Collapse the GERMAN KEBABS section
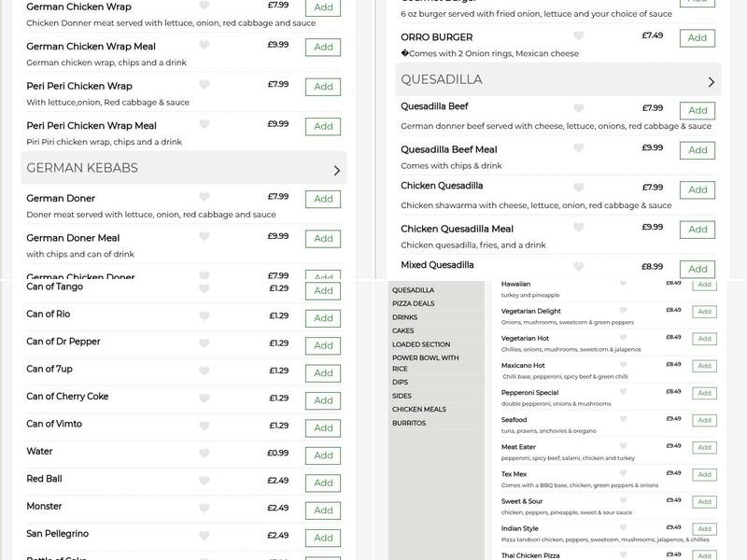 pyautogui.click(x=337, y=170)
